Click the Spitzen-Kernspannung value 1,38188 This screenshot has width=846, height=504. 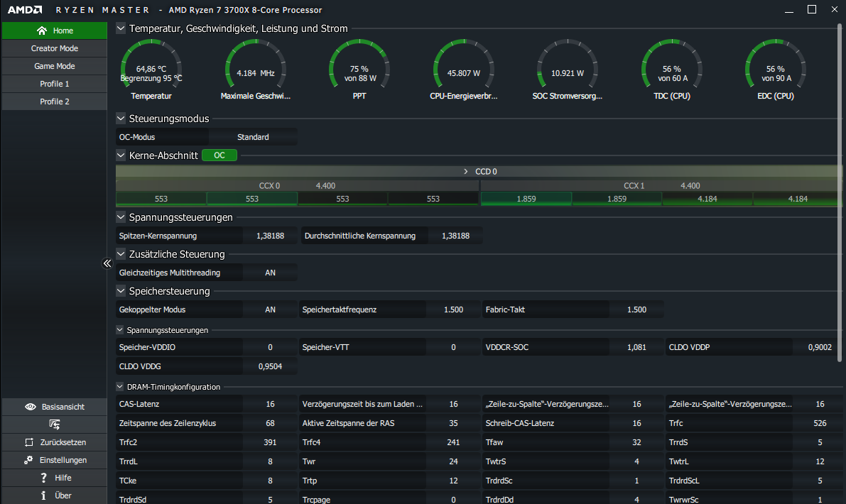(x=271, y=236)
